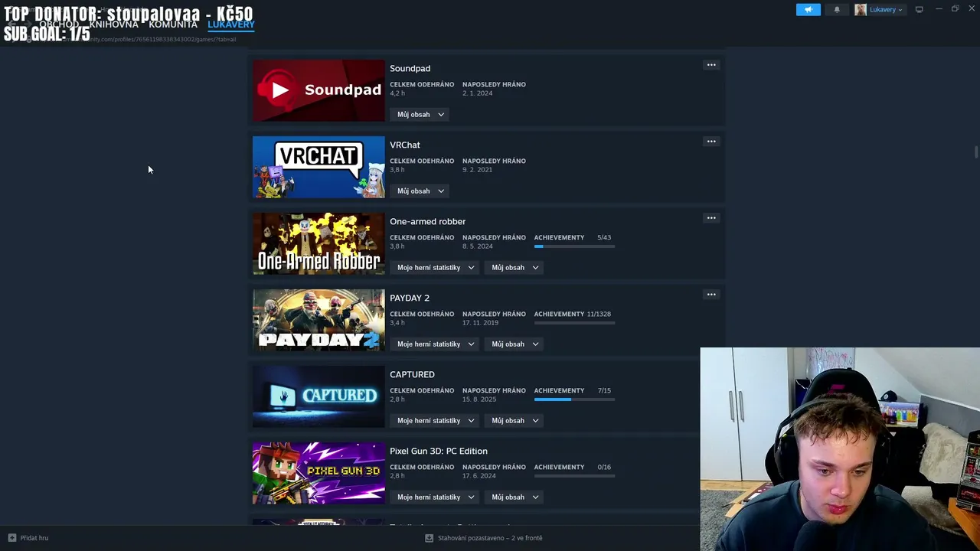Click CAPTURED last played date 15. 8. 2025
The width and height of the screenshot is (980, 551).
pos(479,399)
